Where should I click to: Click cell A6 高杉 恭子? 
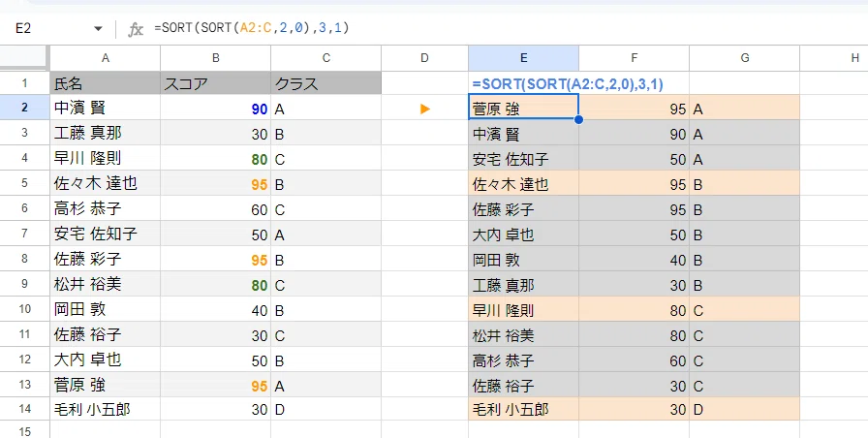[106, 208]
